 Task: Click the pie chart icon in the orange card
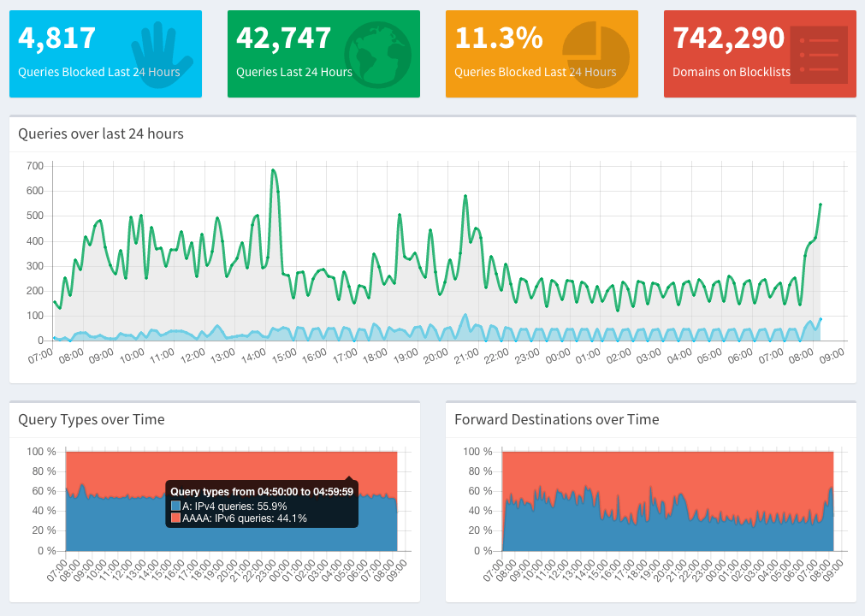[596, 54]
